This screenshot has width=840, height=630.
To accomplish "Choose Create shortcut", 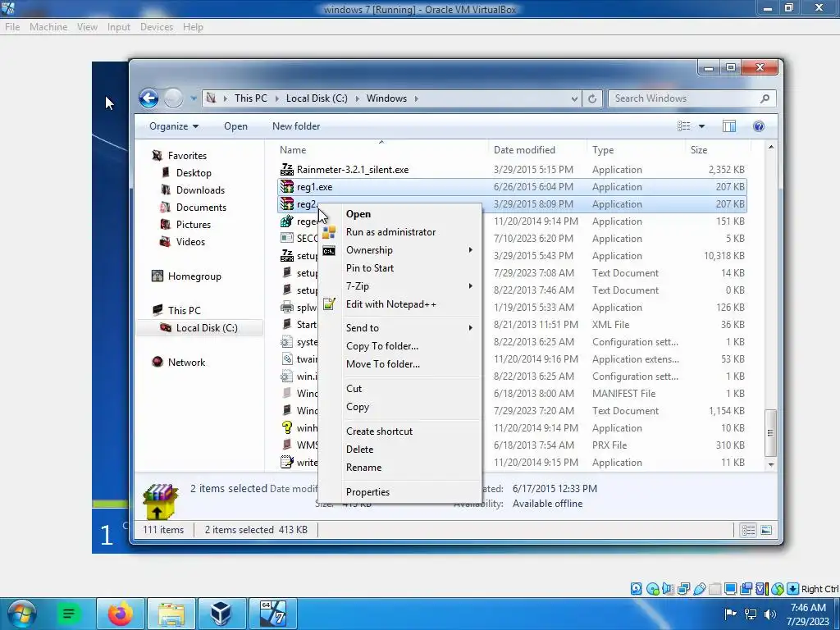I will tap(379, 431).
